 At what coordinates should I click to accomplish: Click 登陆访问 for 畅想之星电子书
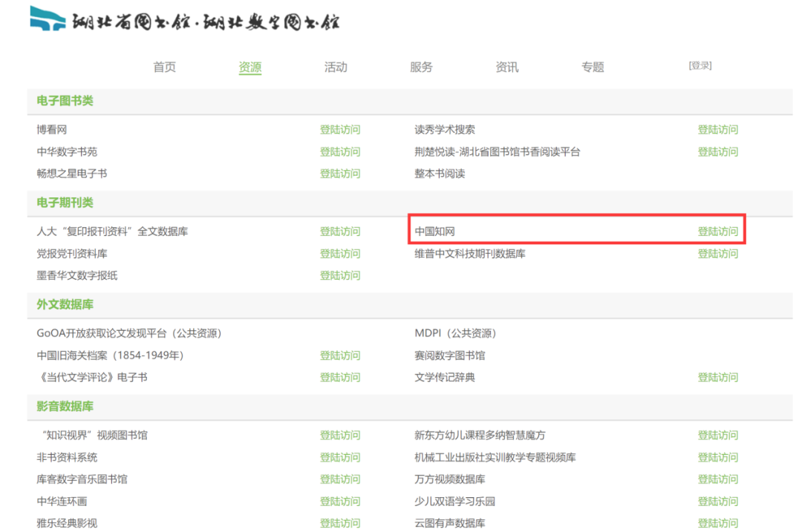coord(340,174)
